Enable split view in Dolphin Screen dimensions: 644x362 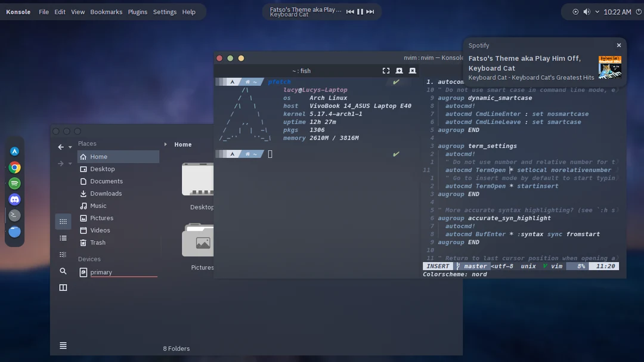(x=63, y=287)
